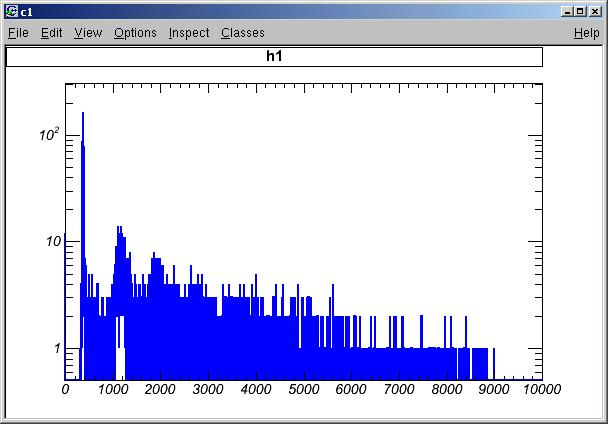Click the x-axis label 8000

447,389
